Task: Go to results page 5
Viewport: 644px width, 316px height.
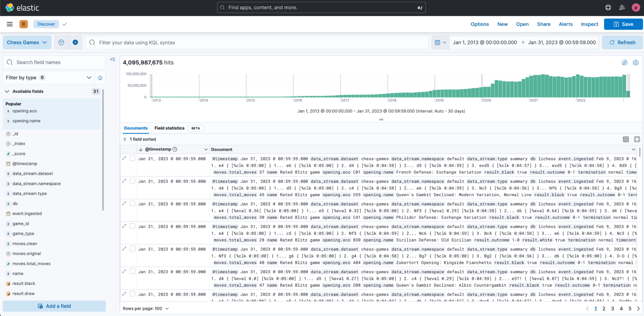Action: point(630,309)
